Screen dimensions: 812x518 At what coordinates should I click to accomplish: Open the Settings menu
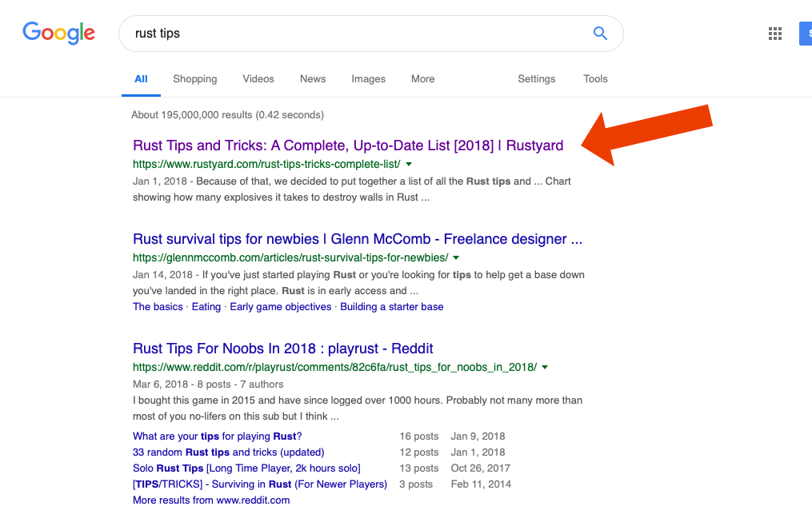pos(536,79)
